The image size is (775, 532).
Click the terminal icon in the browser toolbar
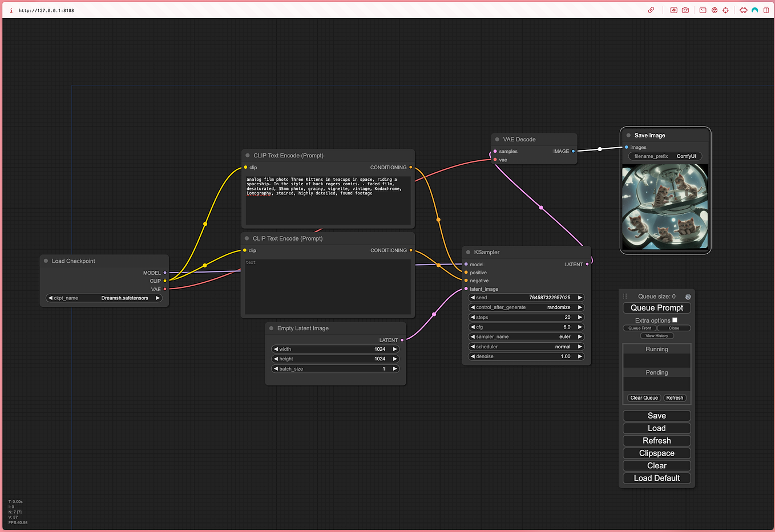(x=702, y=10)
